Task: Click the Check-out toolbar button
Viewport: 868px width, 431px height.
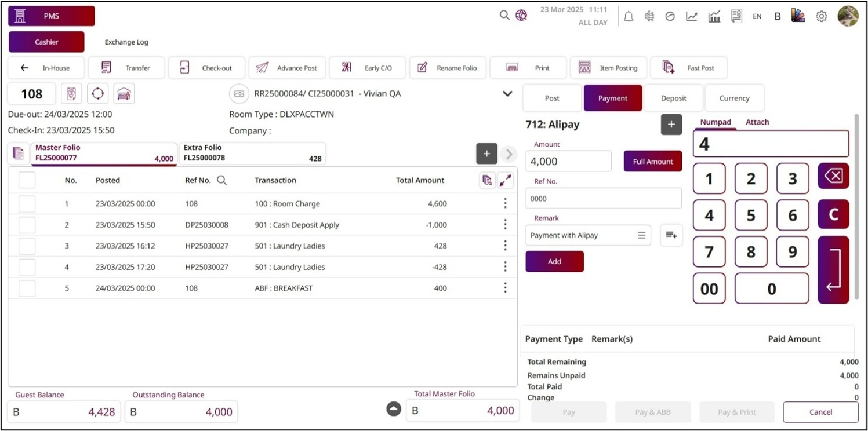Action: coord(207,68)
